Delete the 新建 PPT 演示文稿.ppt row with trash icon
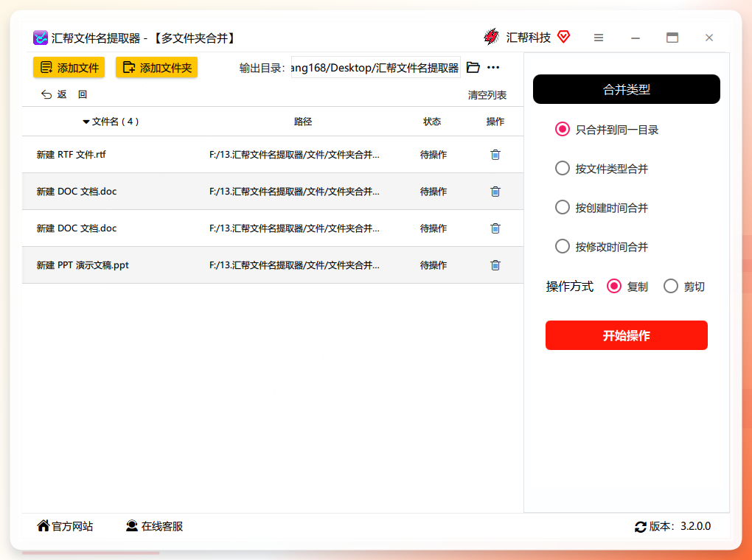This screenshot has width=752, height=560. [495, 265]
